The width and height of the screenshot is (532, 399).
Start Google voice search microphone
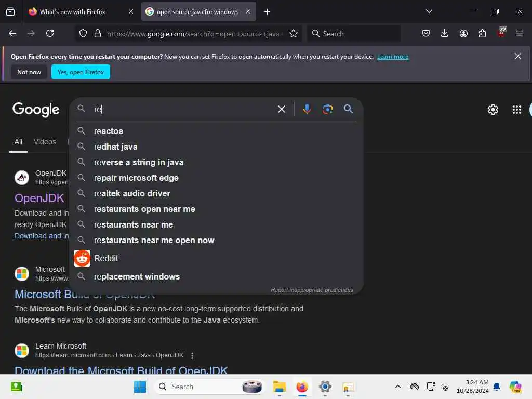pyautogui.click(x=307, y=109)
